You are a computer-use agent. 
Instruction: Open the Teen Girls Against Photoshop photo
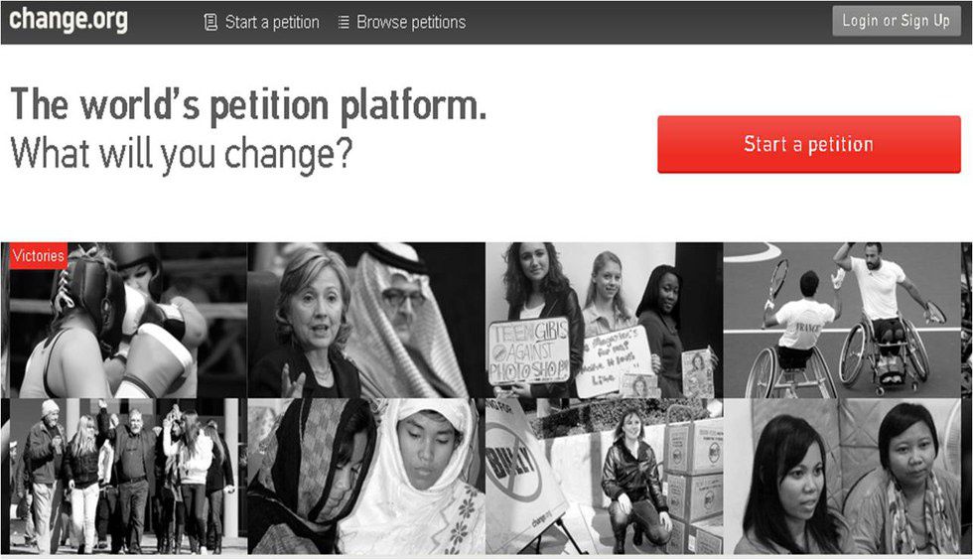point(605,321)
